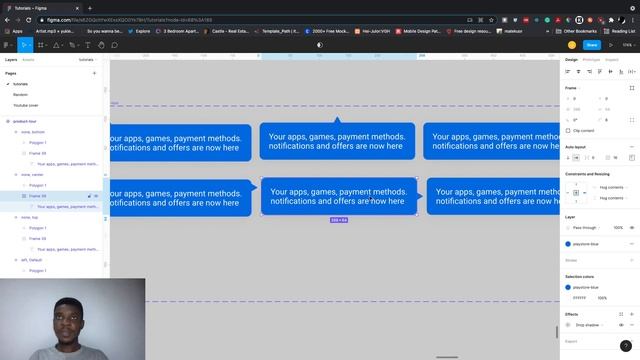Image resolution: width=640 pixels, height=360 pixels.
Task: Switch to the Layers tab
Action: pyautogui.click(x=11, y=60)
